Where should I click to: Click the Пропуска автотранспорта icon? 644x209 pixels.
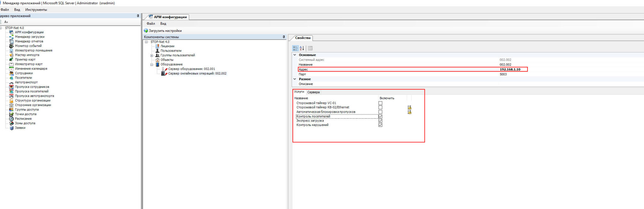(11, 96)
